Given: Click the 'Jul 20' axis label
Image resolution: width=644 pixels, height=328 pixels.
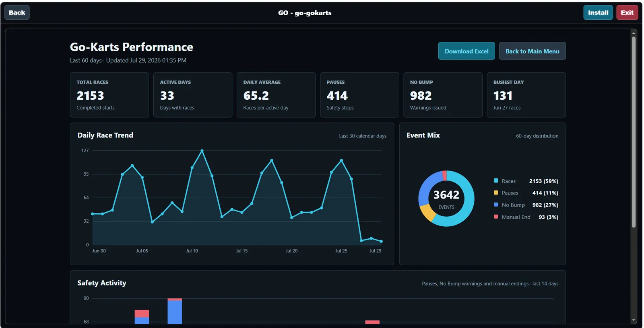Looking at the screenshot, I should (x=292, y=251).
